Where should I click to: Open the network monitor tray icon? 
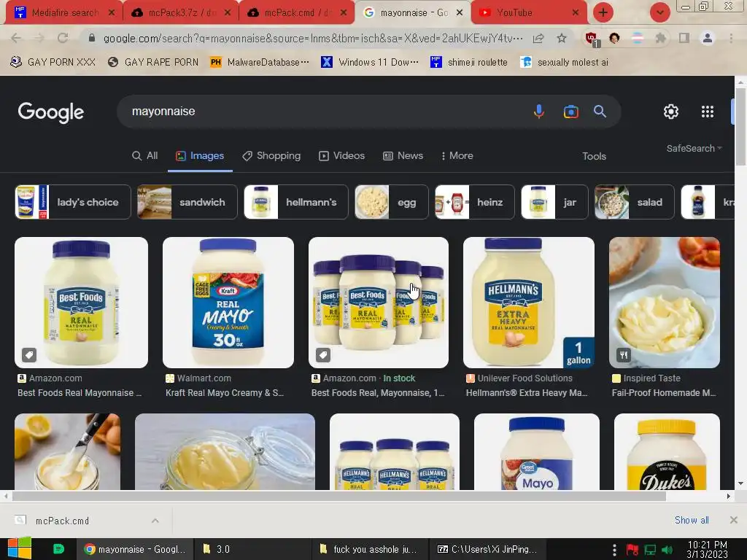[650, 550]
